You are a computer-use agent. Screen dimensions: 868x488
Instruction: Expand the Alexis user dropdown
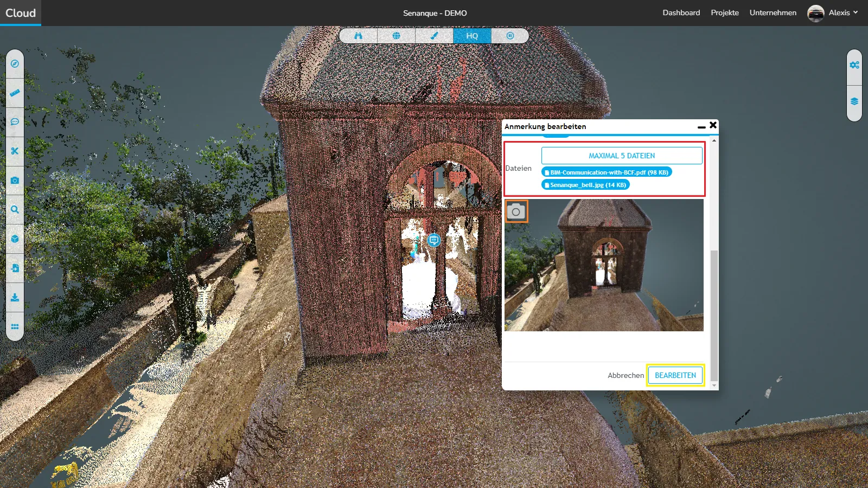pos(843,12)
